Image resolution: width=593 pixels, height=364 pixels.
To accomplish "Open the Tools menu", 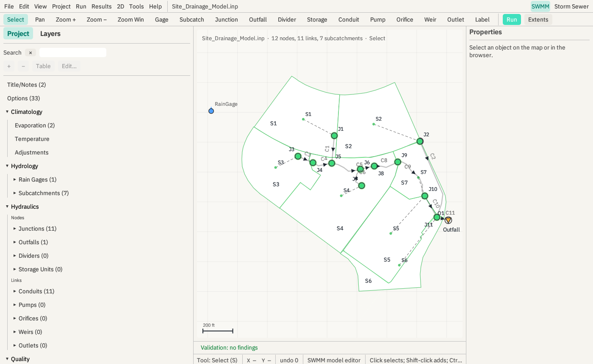I will (136, 6).
